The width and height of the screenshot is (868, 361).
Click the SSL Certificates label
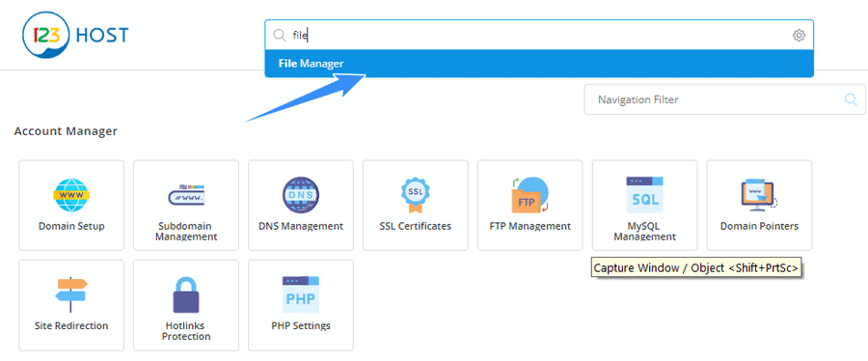click(415, 227)
